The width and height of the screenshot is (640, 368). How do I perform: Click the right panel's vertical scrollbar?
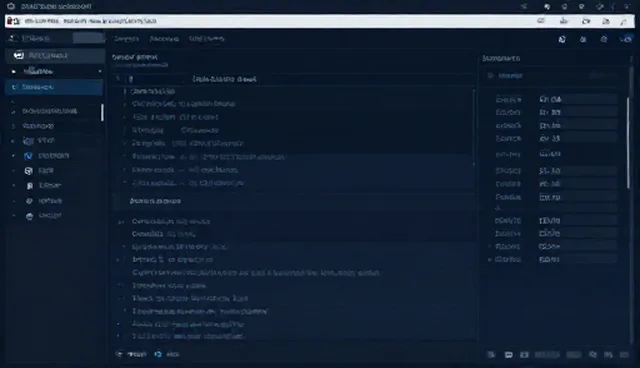pos(628,143)
